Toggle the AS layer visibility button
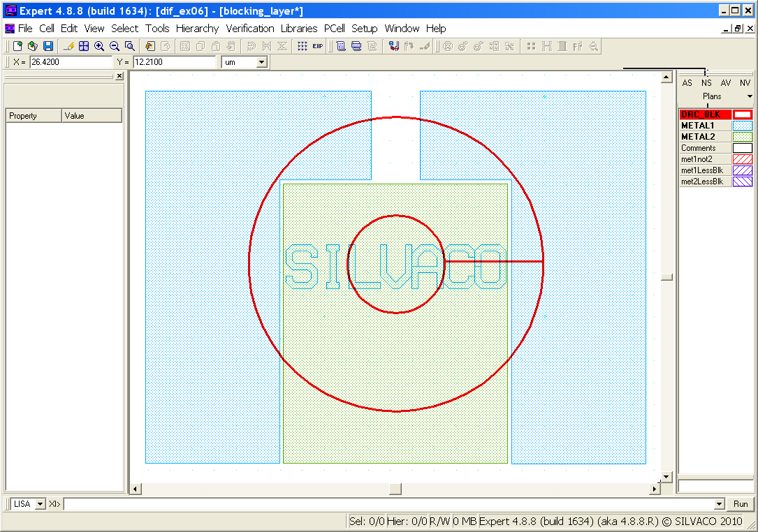 click(687, 83)
